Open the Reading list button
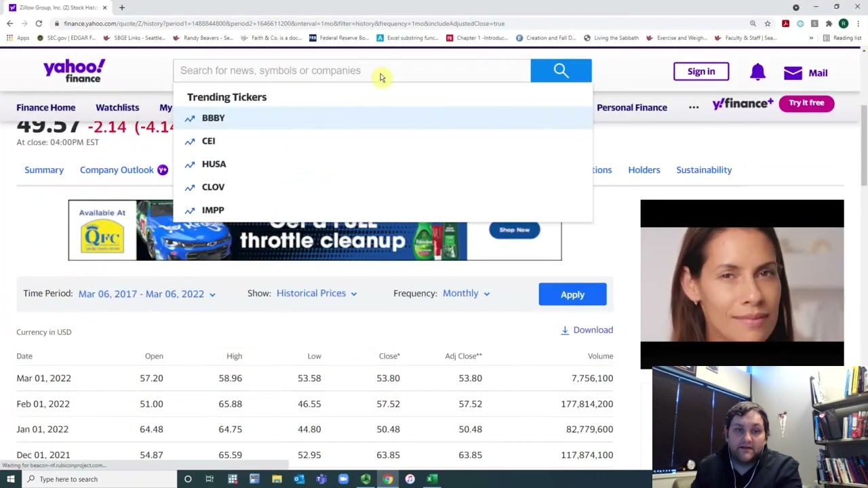 click(x=842, y=38)
